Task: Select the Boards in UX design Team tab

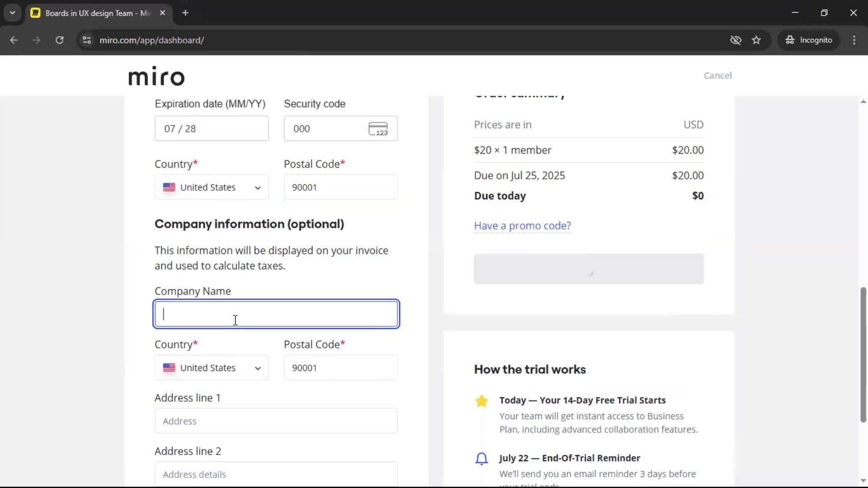Action: click(99, 13)
